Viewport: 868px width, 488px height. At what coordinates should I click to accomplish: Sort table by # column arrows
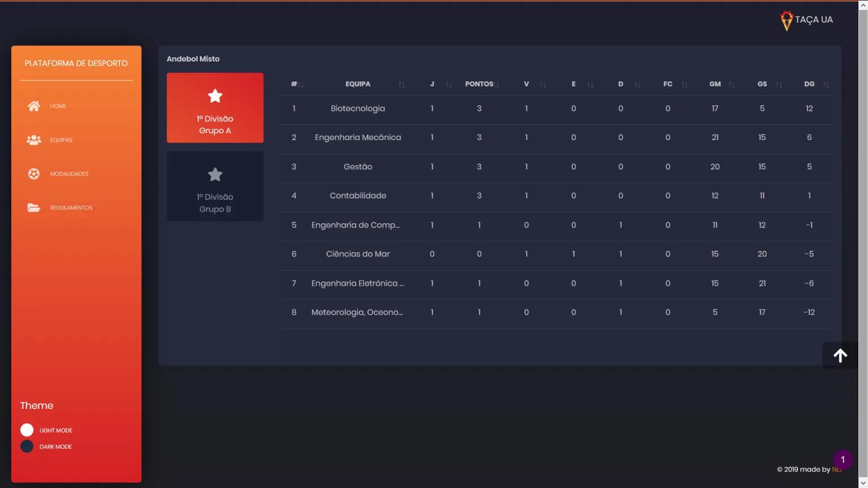[x=301, y=85]
